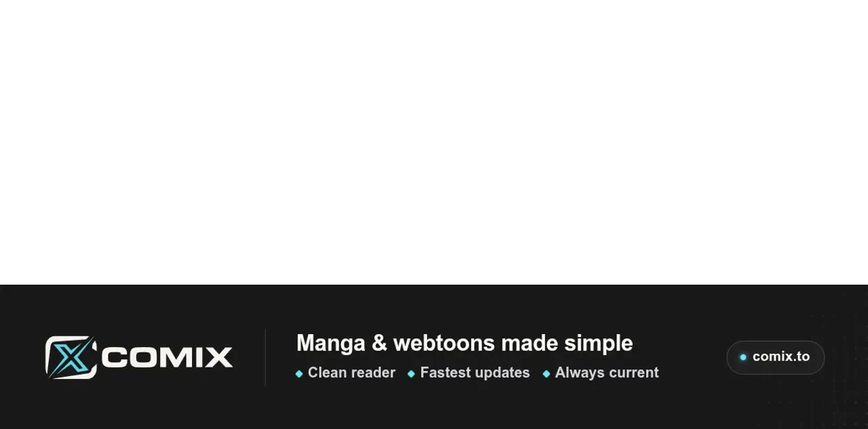868x429 pixels.
Task: Open the comix.to pill button
Action: (776, 357)
